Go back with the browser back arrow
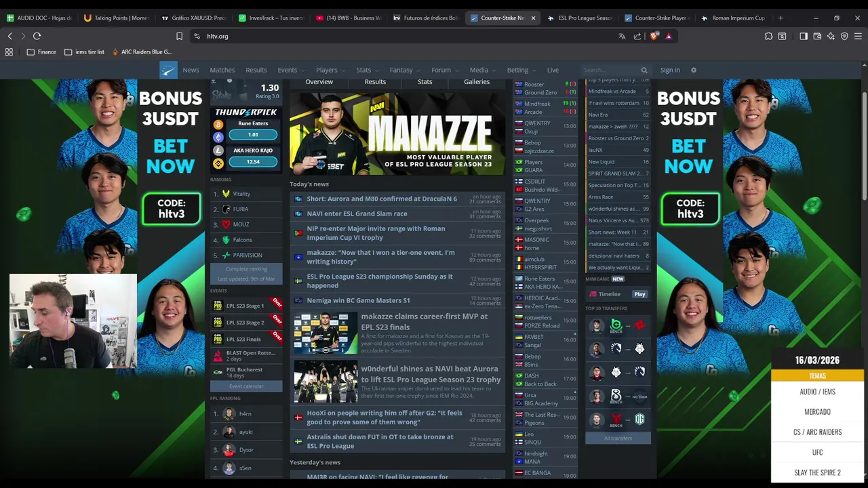 click(x=9, y=36)
